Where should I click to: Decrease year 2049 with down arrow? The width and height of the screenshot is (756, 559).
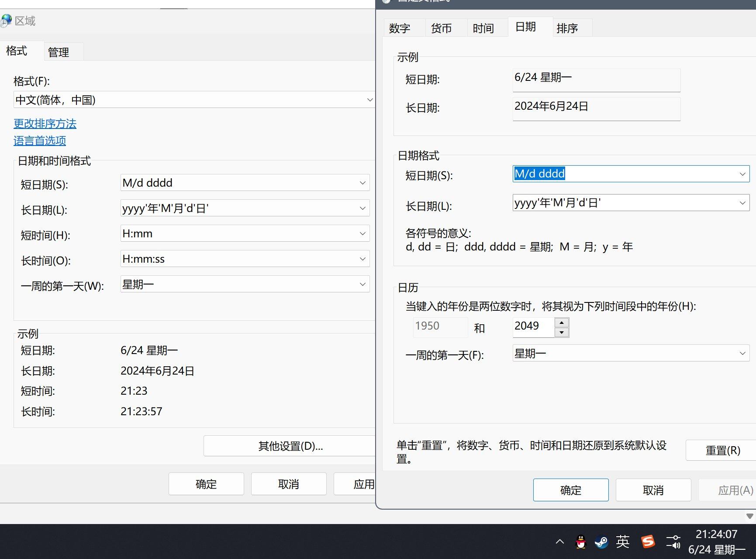562,333
